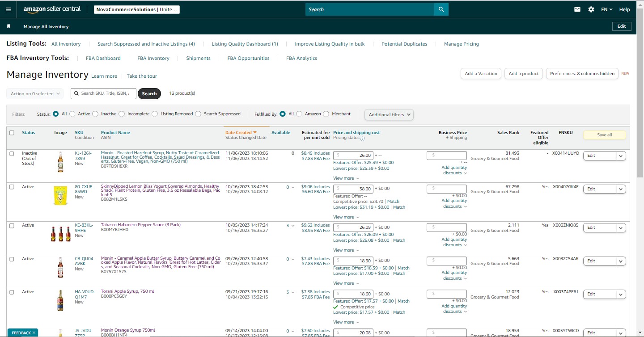
Task: Click the Edit button in the top bar
Action: click(622, 26)
